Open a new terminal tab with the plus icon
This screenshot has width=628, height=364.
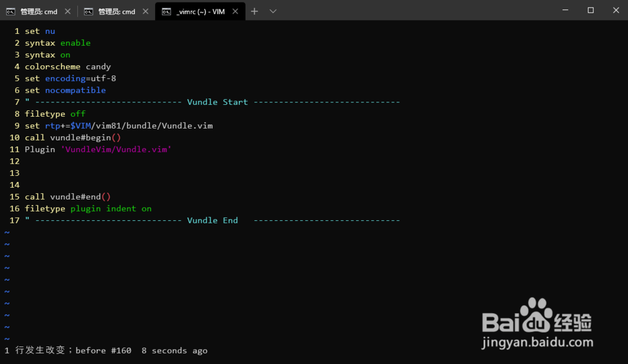[x=254, y=11]
